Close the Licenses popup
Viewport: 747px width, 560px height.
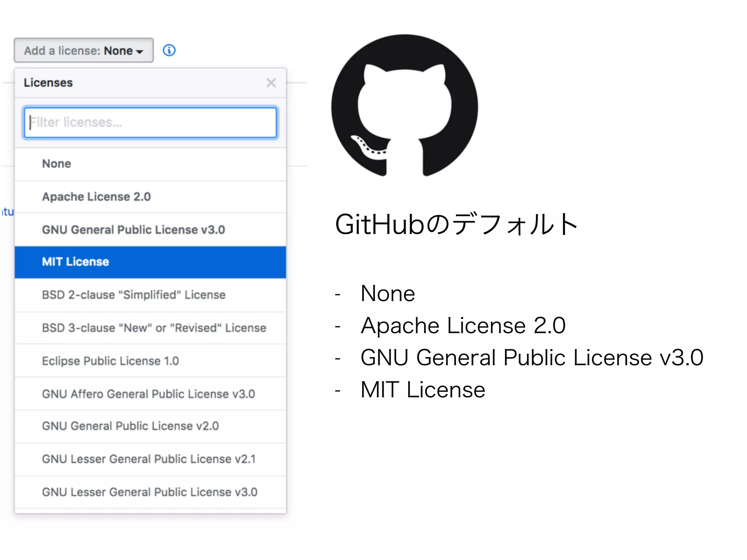tap(271, 83)
